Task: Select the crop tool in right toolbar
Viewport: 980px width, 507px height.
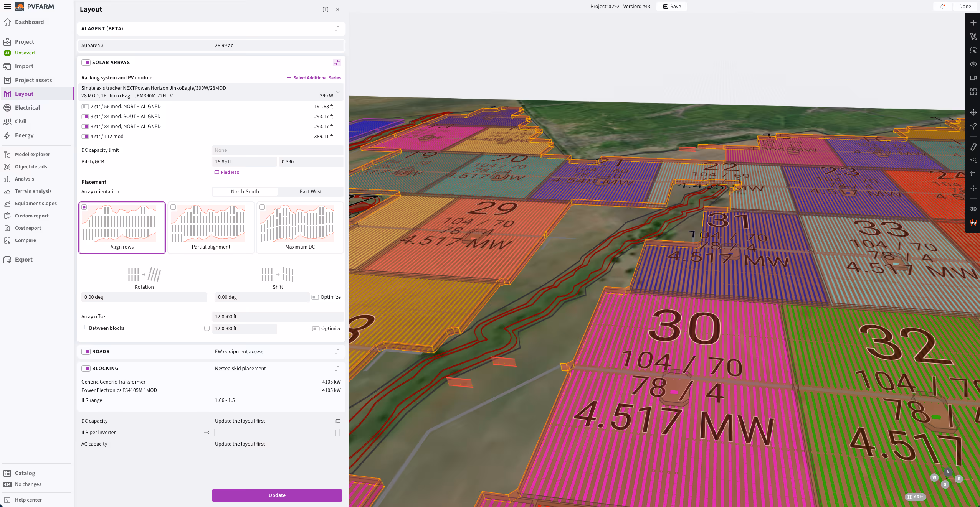Action: pyautogui.click(x=973, y=175)
